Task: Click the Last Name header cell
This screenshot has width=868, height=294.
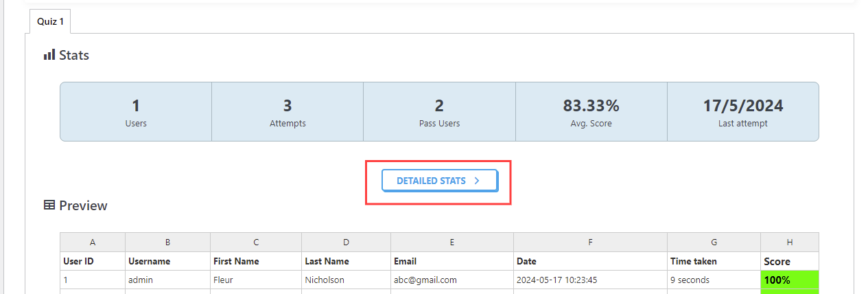Action: [x=346, y=262]
